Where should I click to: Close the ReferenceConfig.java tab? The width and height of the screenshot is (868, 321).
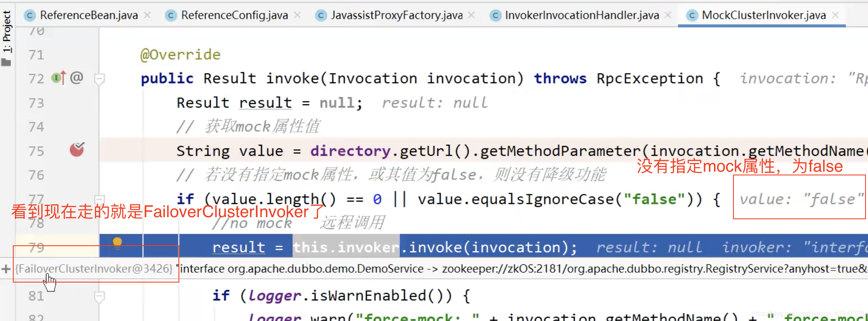click(297, 15)
